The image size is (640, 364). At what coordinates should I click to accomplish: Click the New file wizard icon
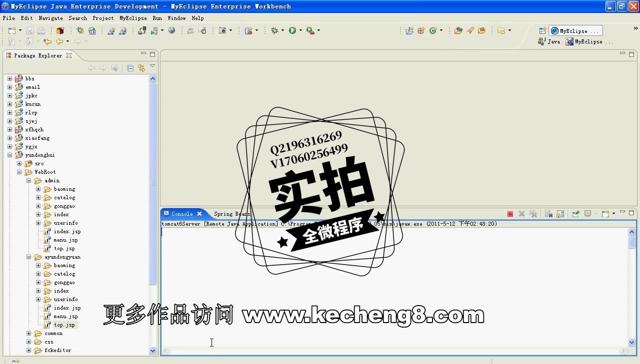coord(12,30)
